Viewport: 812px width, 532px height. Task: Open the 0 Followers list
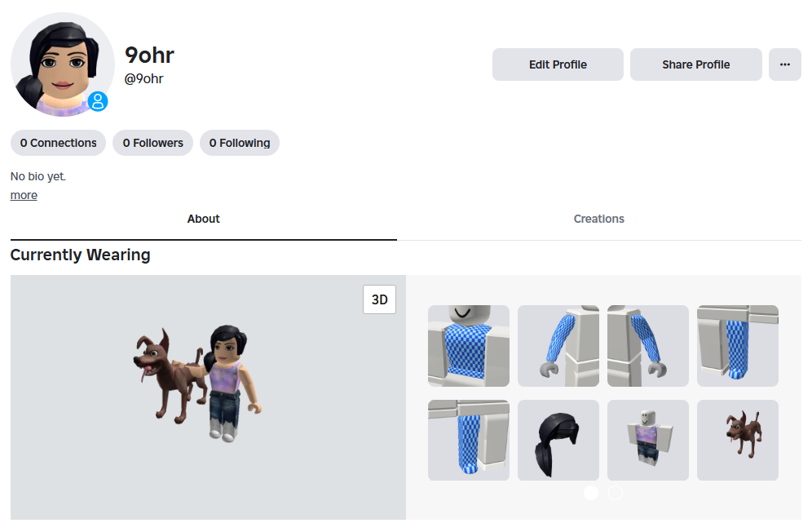[152, 143]
